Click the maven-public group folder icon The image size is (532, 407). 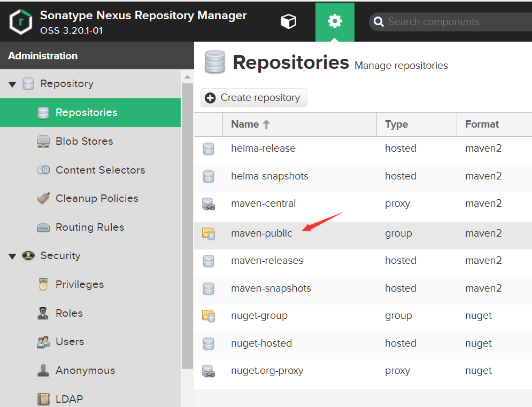coord(209,234)
